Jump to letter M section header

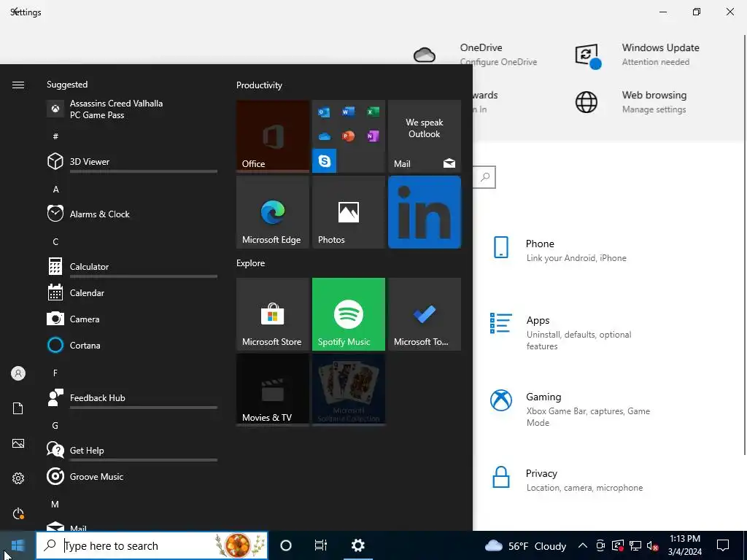55,504
